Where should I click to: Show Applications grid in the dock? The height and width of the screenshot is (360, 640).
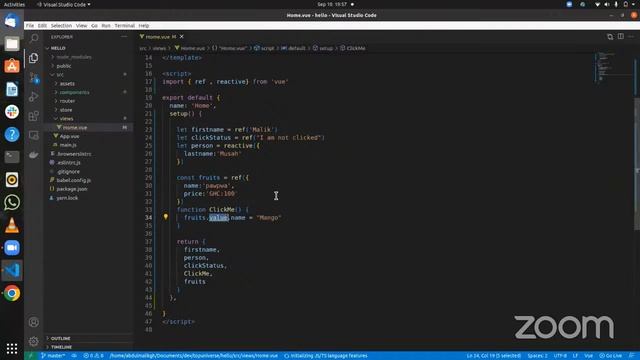(12, 348)
